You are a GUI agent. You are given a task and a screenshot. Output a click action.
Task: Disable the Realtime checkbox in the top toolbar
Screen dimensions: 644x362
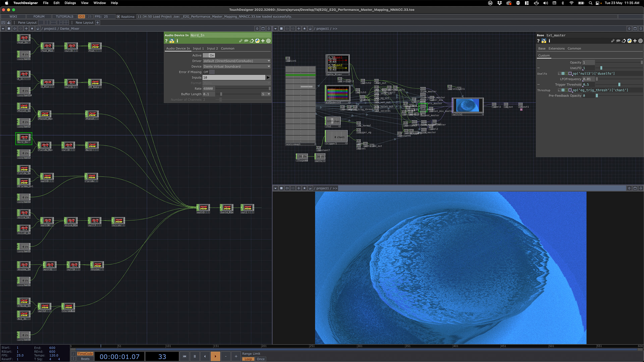click(118, 16)
